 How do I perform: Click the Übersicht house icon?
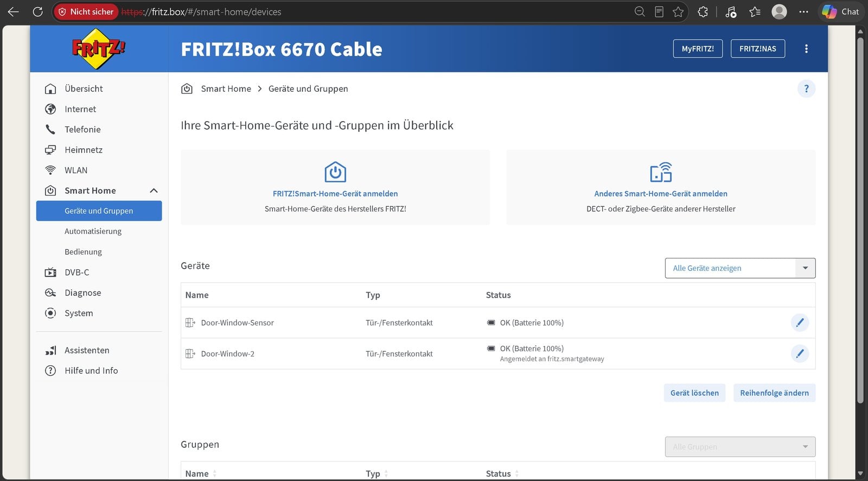pos(50,88)
